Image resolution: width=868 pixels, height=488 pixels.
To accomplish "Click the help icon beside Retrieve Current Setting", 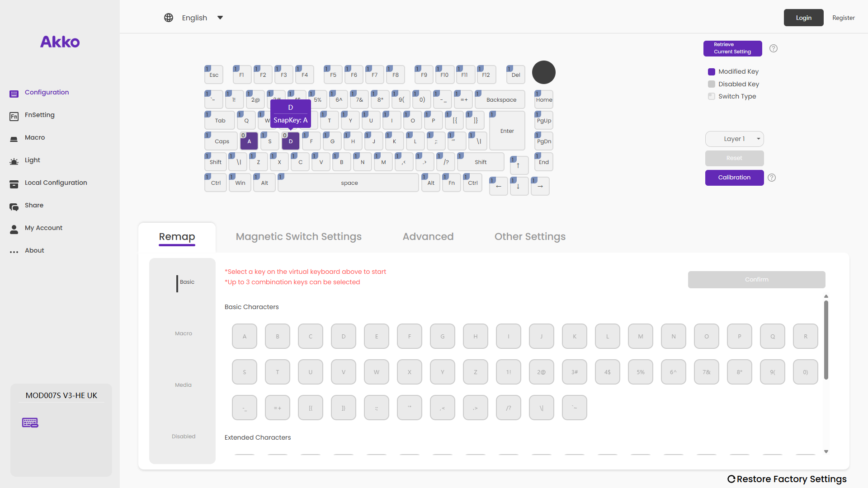I will (x=774, y=48).
